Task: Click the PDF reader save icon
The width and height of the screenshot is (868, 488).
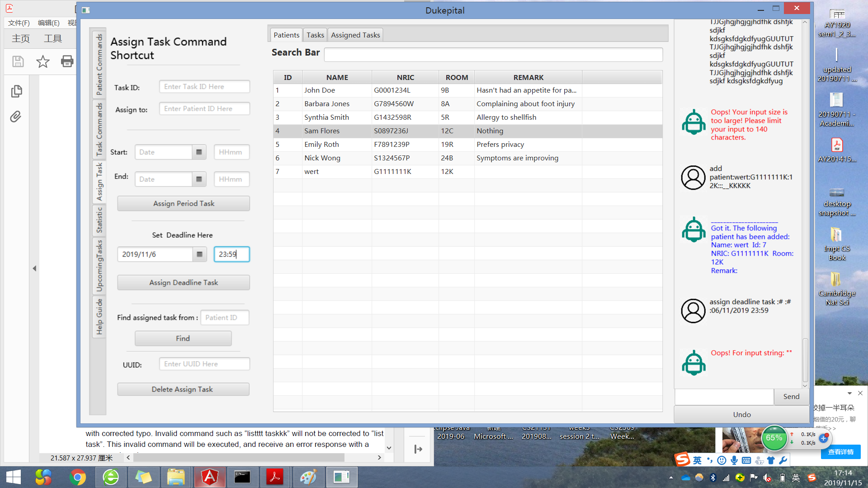Action: click(x=18, y=61)
